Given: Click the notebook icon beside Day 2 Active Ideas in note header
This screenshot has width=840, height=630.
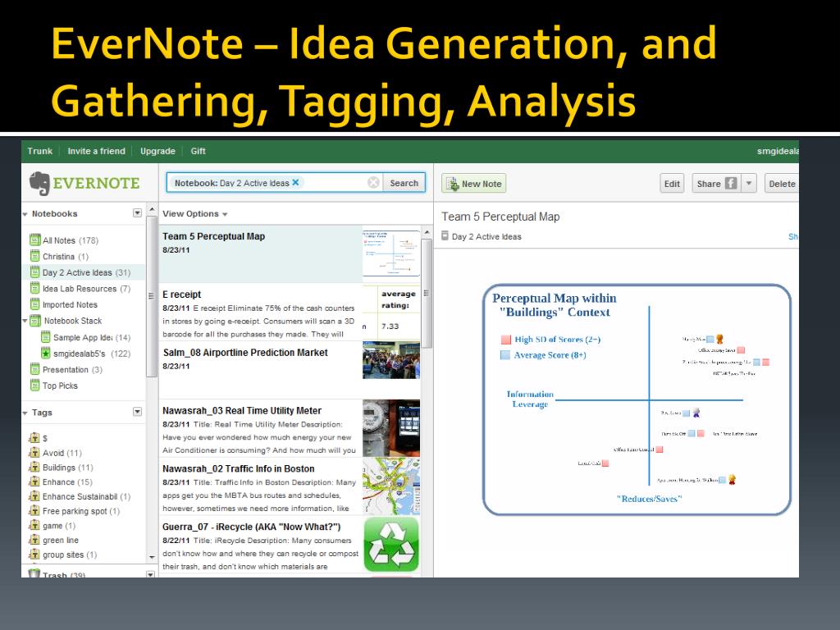Looking at the screenshot, I should [x=445, y=235].
